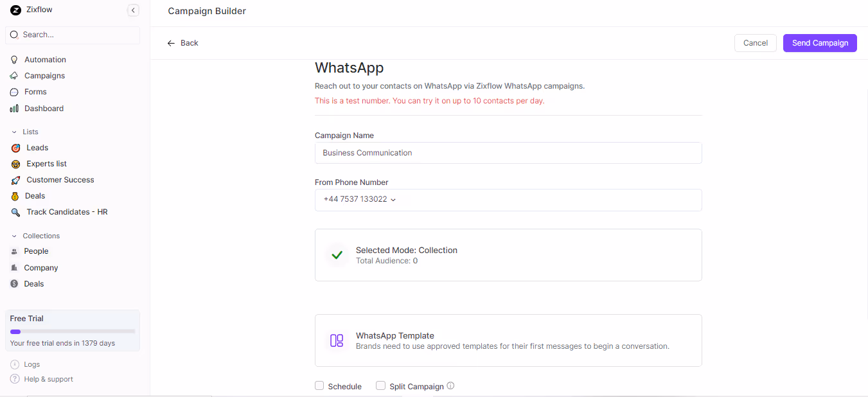Click the Deals collection dollar icon
868x397 pixels.
[14, 284]
